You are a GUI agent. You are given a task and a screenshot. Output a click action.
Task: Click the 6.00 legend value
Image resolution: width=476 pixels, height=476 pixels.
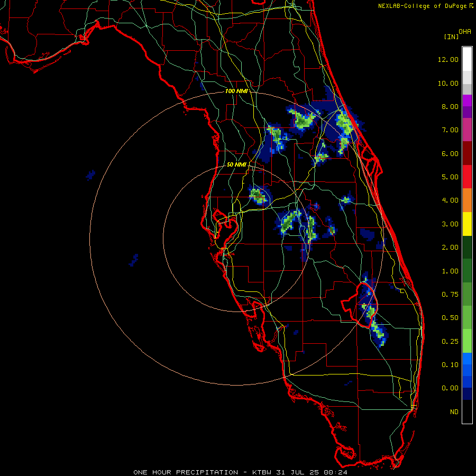pyautogui.click(x=450, y=153)
